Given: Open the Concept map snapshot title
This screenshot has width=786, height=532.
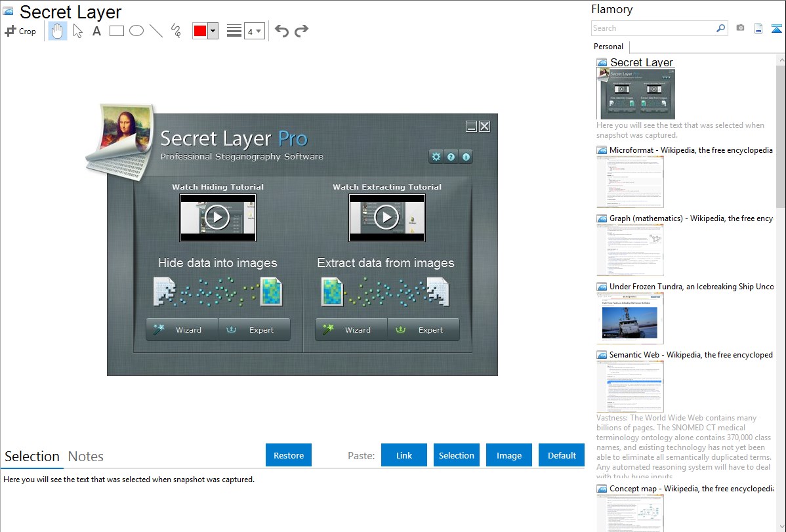Looking at the screenshot, I should pos(691,488).
